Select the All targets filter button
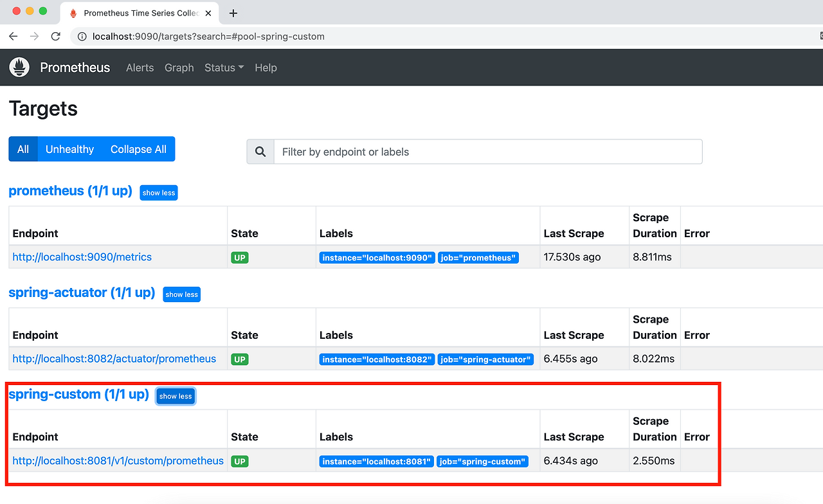This screenshot has width=823, height=504. (23, 149)
